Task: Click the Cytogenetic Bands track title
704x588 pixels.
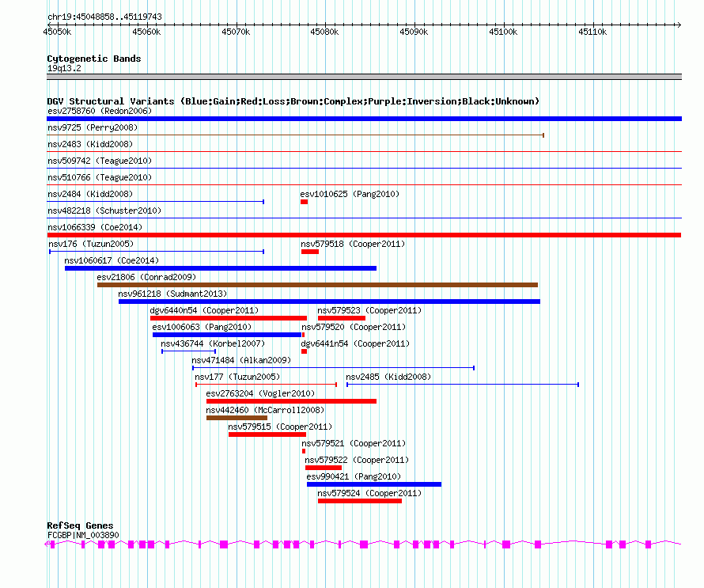Action: coord(94,59)
